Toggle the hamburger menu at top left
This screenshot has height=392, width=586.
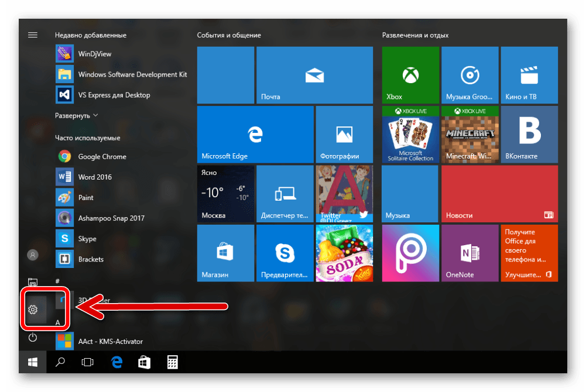pyautogui.click(x=33, y=35)
